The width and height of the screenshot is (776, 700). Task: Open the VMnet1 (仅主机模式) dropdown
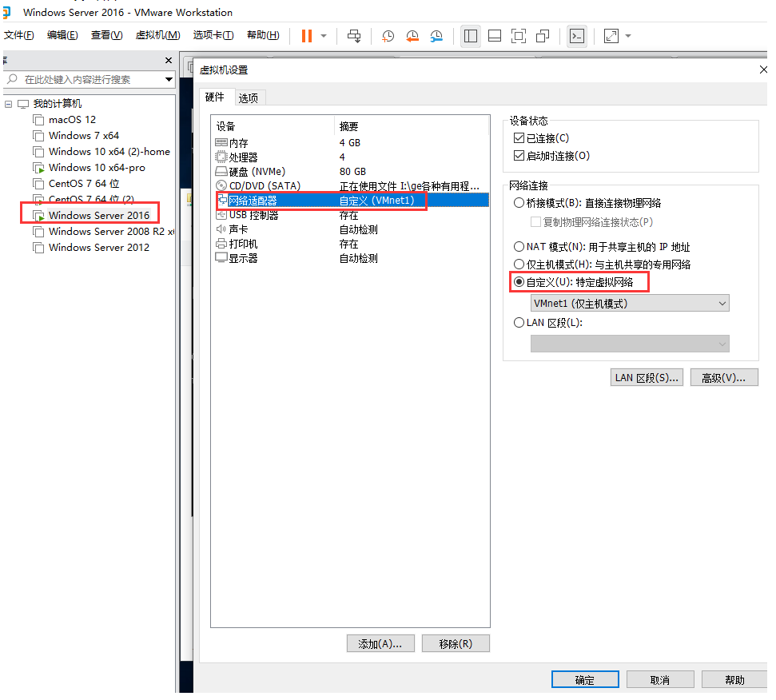pos(630,303)
